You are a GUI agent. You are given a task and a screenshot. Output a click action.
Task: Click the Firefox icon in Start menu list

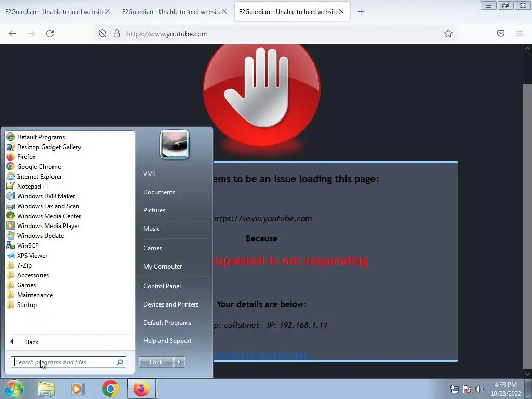point(10,157)
